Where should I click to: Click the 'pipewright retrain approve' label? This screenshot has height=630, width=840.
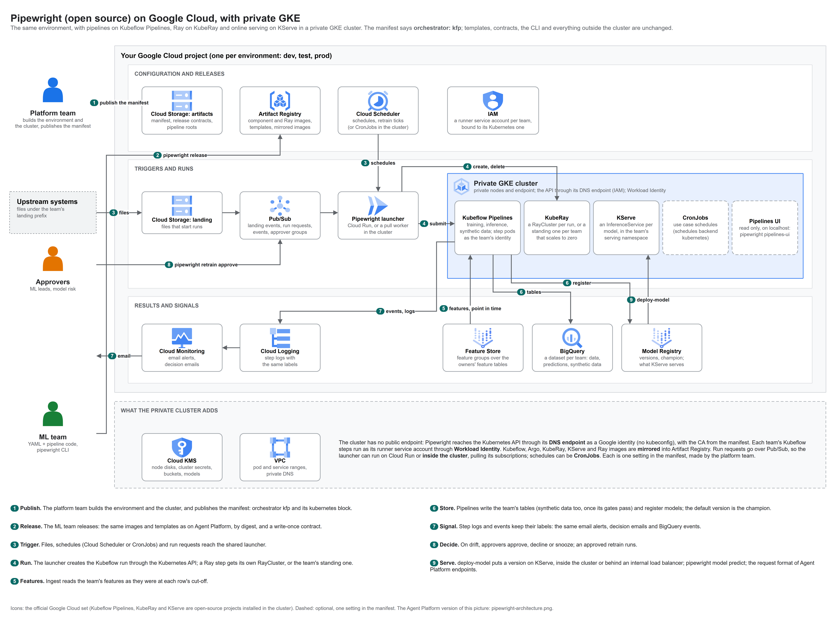click(201, 264)
